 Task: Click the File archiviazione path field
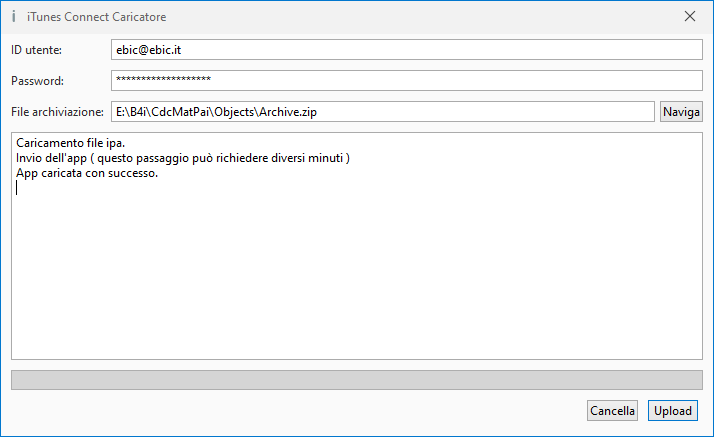coord(382,112)
